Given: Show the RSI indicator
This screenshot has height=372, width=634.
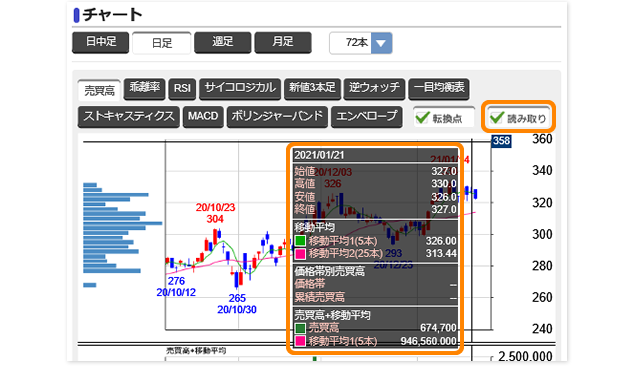Looking at the screenshot, I should click(x=182, y=89).
